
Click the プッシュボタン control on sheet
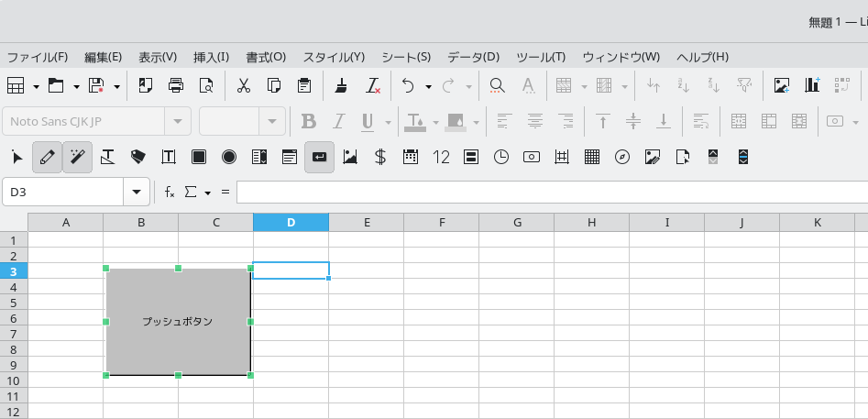pos(178,322)
